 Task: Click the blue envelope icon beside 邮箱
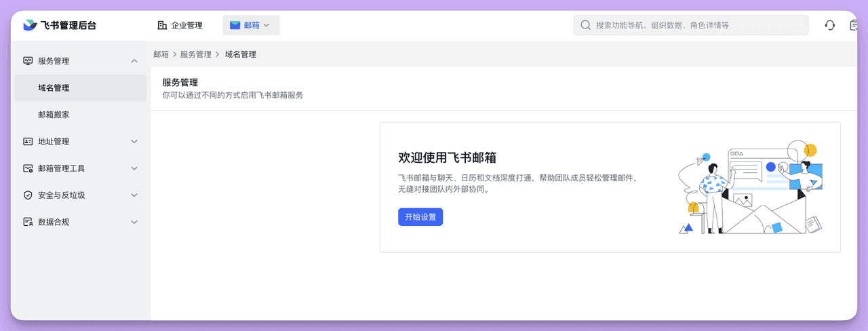tap(235, 25)
